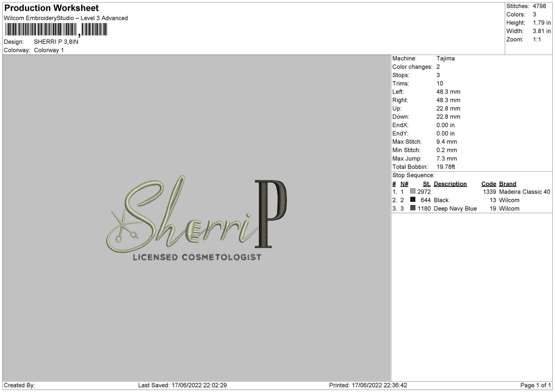The image size is (555, 392).
Task: Select the Wilcom EmbroideryStudio – Level 3 Advanced line
Action: [66, 18]
